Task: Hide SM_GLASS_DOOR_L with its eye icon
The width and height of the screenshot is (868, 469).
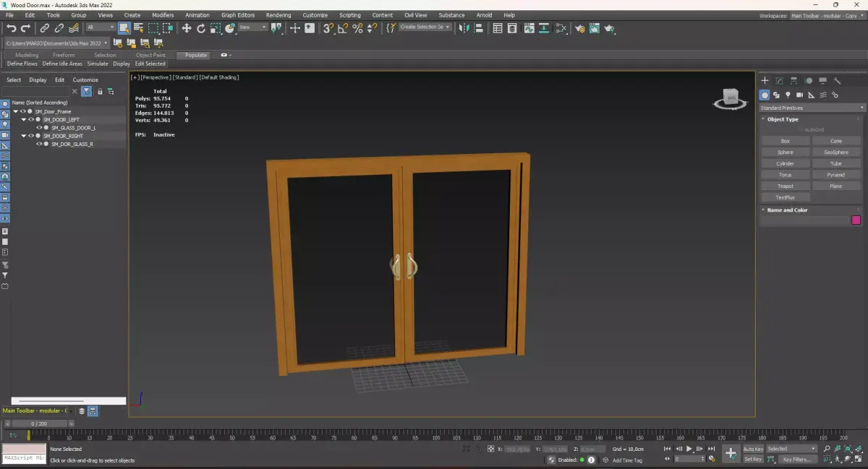Action: [x=39, y=128]
